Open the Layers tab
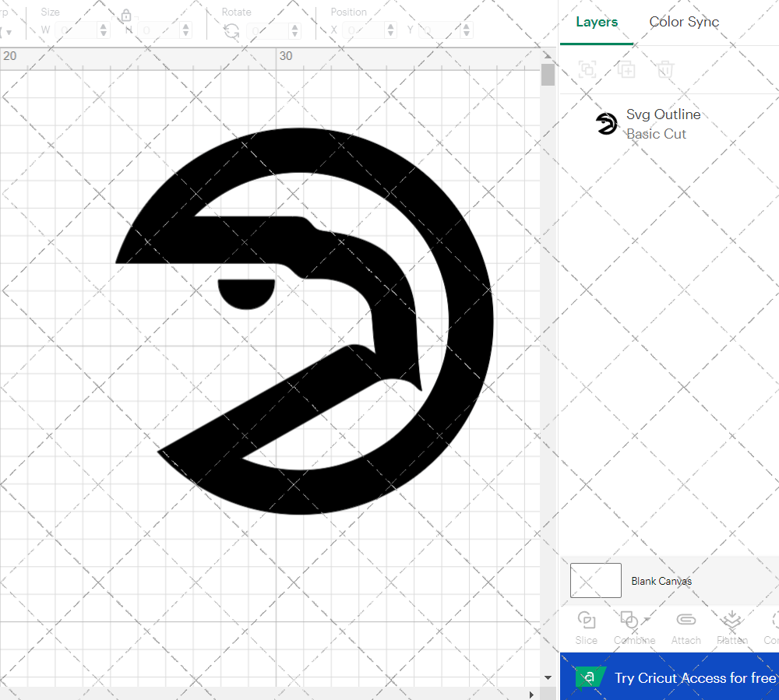 tap(596, 22)
